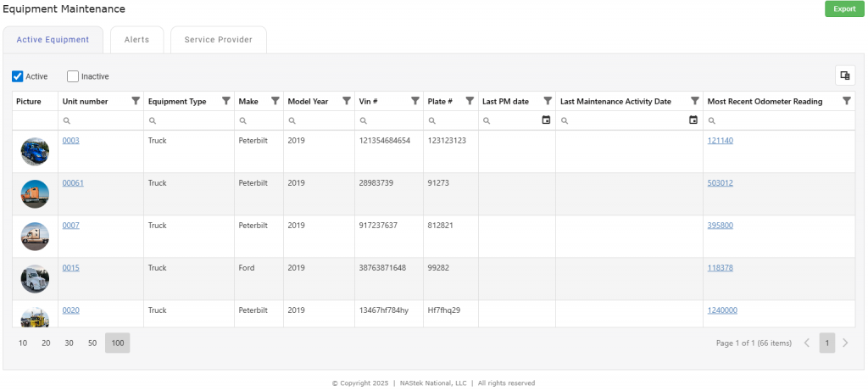Viewport: 868px width, 391px height.
Task: Uncheck the Active checkbox
Action: (x=18, y=76)
